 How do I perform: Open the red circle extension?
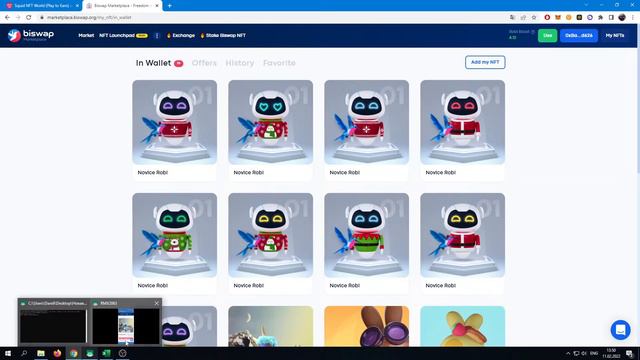point(547,18)
